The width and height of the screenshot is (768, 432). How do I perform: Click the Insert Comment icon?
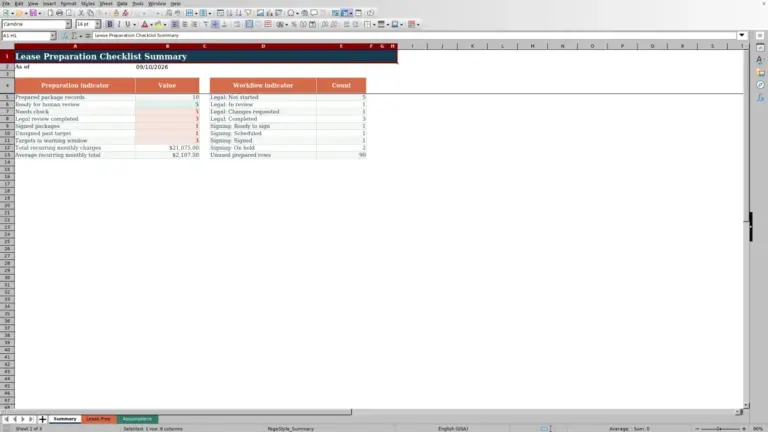coord(314,13)
